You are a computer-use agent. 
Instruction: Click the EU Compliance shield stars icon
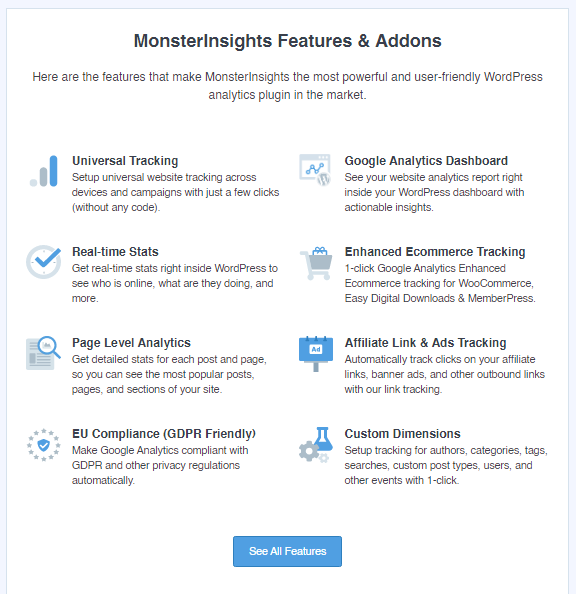[x=44, y=445]
